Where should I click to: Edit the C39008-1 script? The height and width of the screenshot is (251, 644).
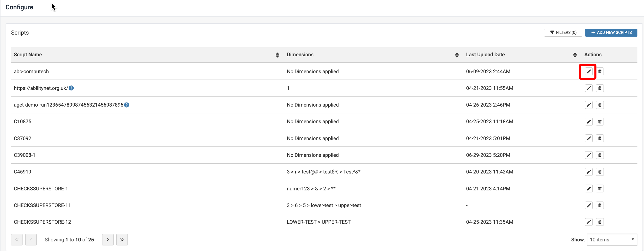point(589,155)
